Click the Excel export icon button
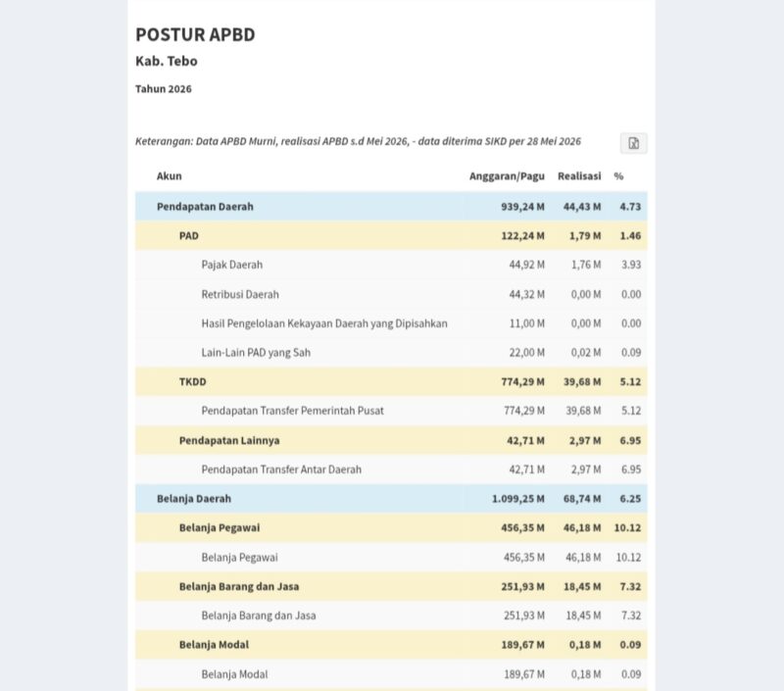 pyautogui.click(x=633, y=143)
